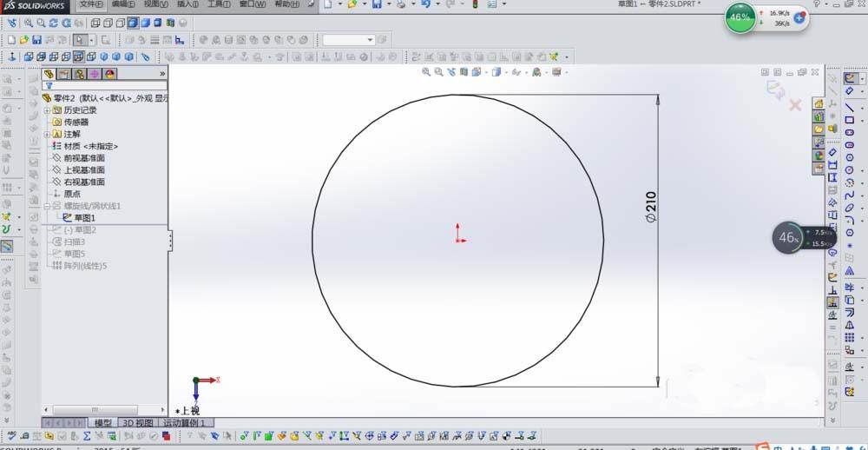This screenshot has width=868, height=450.
Task: Open the 工具(T) menu
Action: (x=220, y=4)
